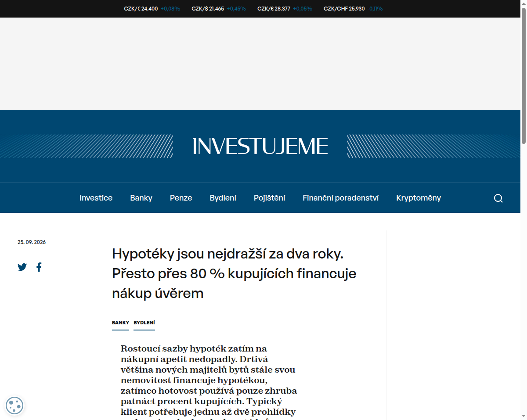Go to the Banky section

(141, 198)
